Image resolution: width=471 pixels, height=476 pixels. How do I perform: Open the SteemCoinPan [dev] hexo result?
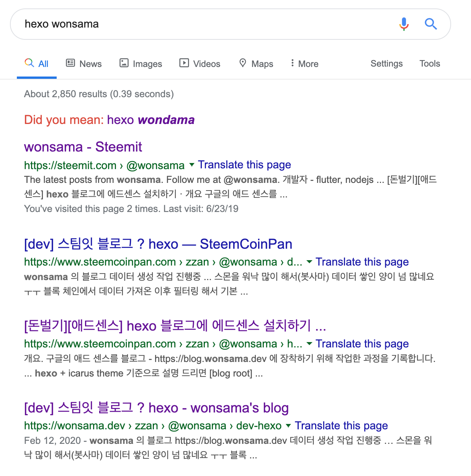pyautogui.click(x=158, y=244)
